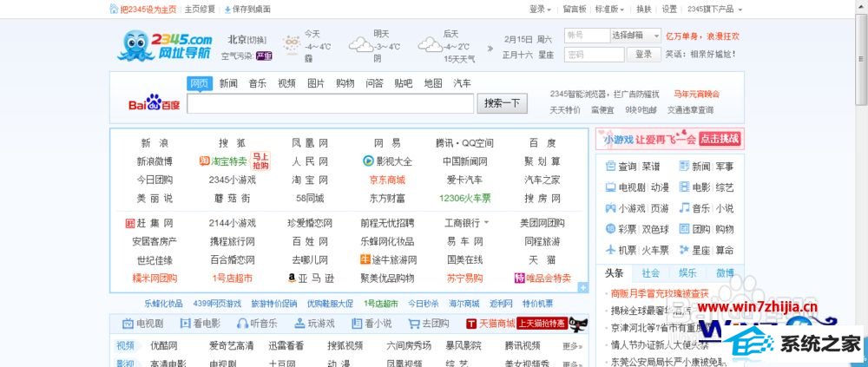Click the Baidu logo beside the search box
The width and height of the screenshot is (868, 367).
[155, 102]
